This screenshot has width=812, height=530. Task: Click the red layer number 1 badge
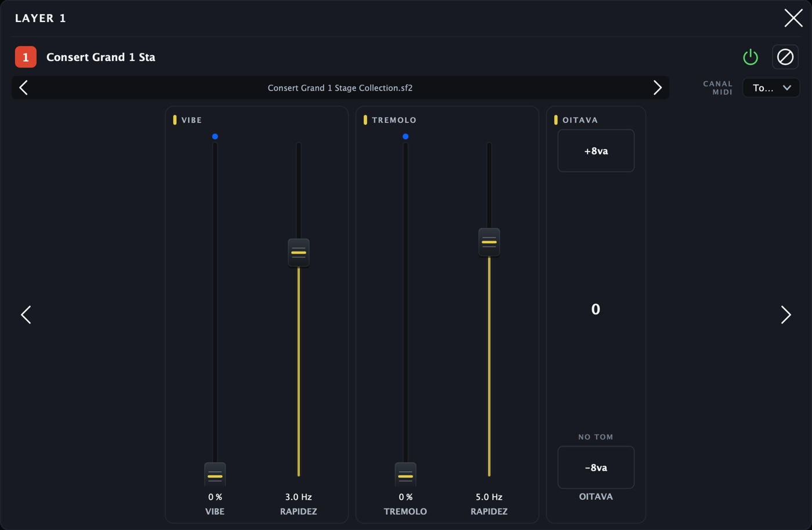point(26,57)
